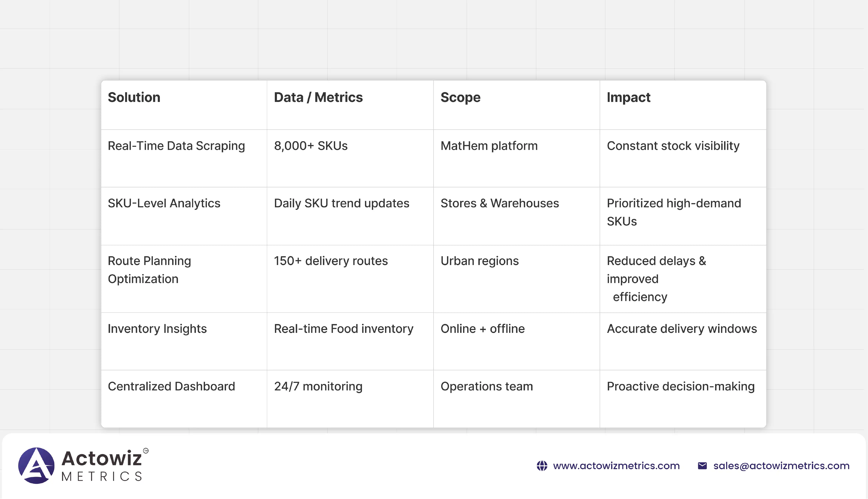Click the envelope icon beside the sales email
Viewport: 868px width, 499px height.
(702, 466)
